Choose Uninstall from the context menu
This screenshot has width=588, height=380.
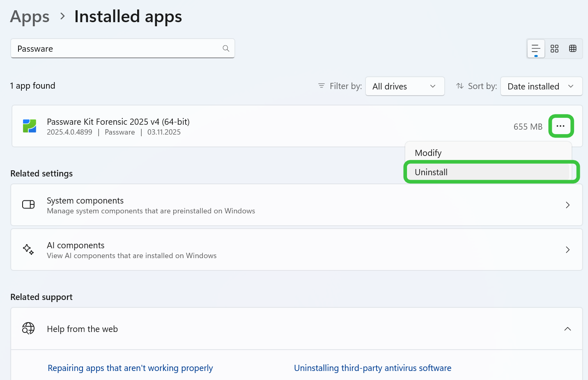[x=488, y=172]
